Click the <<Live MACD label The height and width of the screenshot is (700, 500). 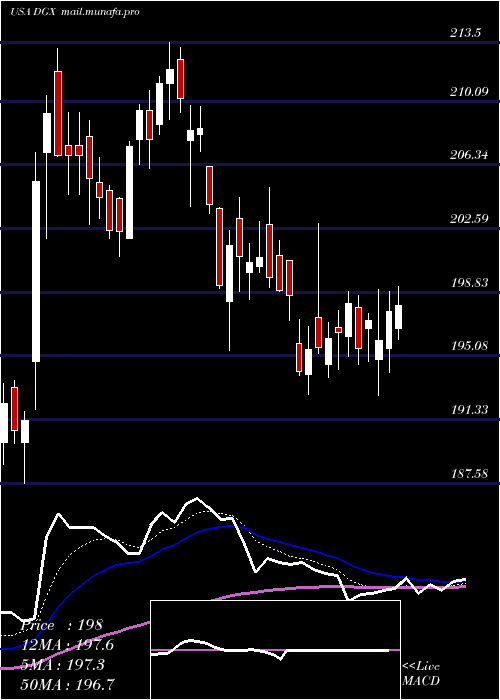pos(421,674)
